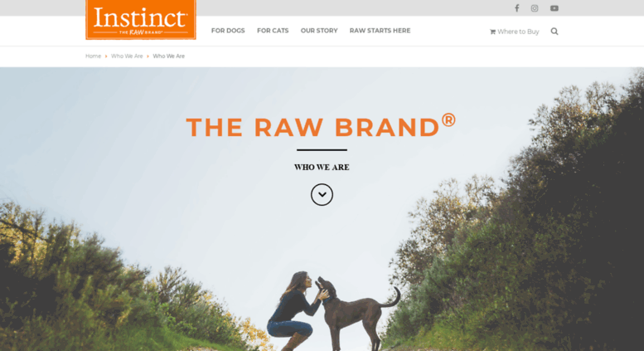Click the Who We Are subtitle
The image size is (644, 351).
322,168
